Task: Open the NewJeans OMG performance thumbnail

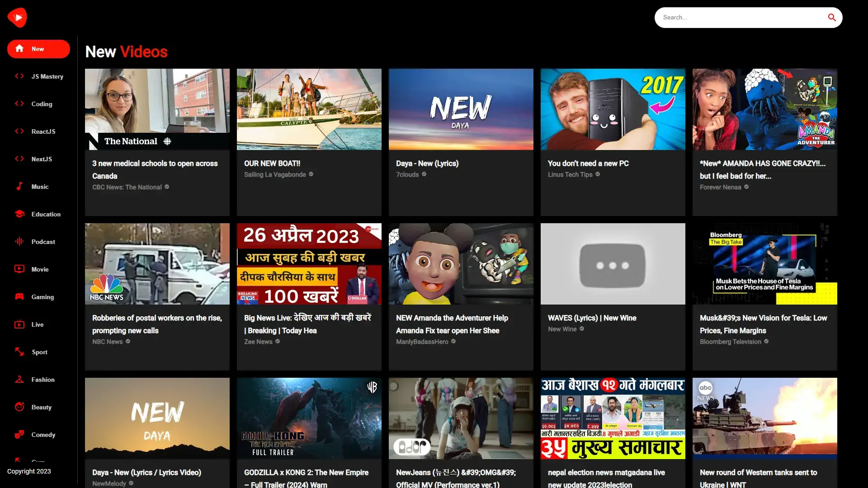Action: tap(461, 418)
